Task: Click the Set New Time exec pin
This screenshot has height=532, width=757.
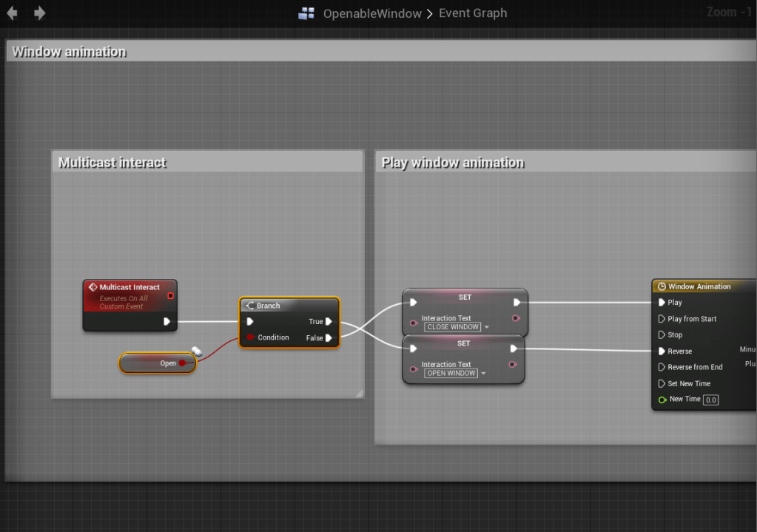Action: click(x=662, y=383)
